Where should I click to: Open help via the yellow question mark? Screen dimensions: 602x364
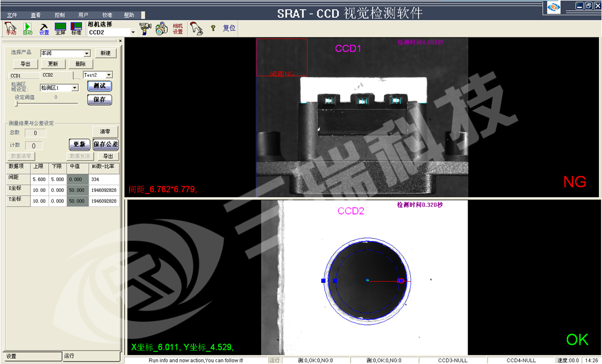click(213, 28)
